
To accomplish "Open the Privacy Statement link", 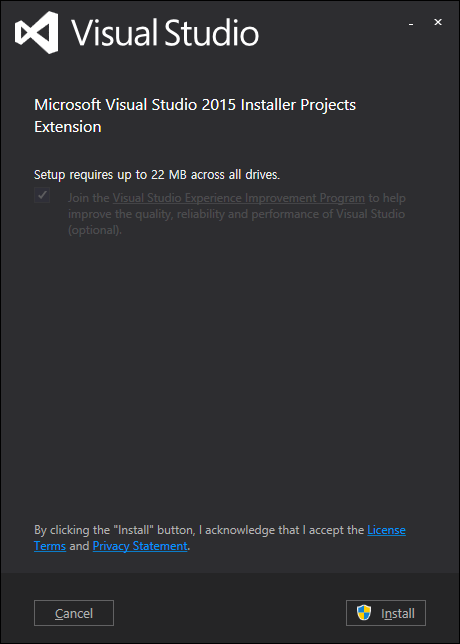I will [x=140, y=546].
